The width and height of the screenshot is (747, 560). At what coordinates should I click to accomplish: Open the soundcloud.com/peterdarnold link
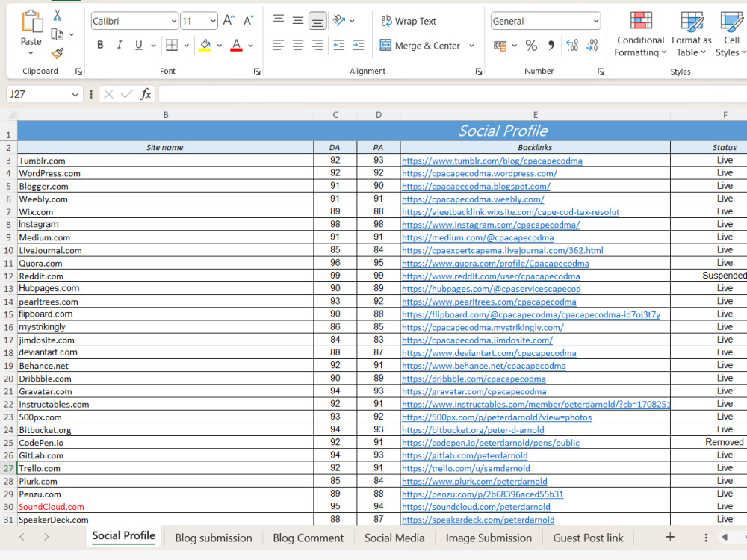click(476, 507)
